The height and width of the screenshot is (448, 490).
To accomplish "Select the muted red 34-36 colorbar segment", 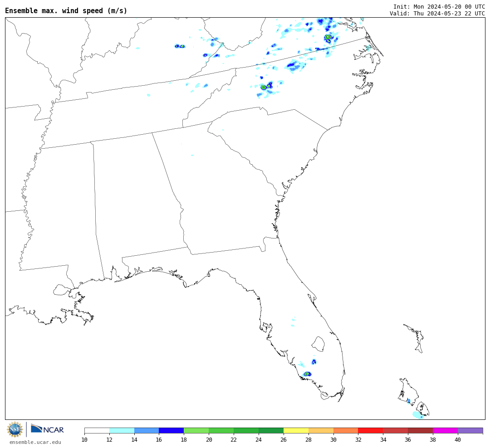I will (396, 431).
